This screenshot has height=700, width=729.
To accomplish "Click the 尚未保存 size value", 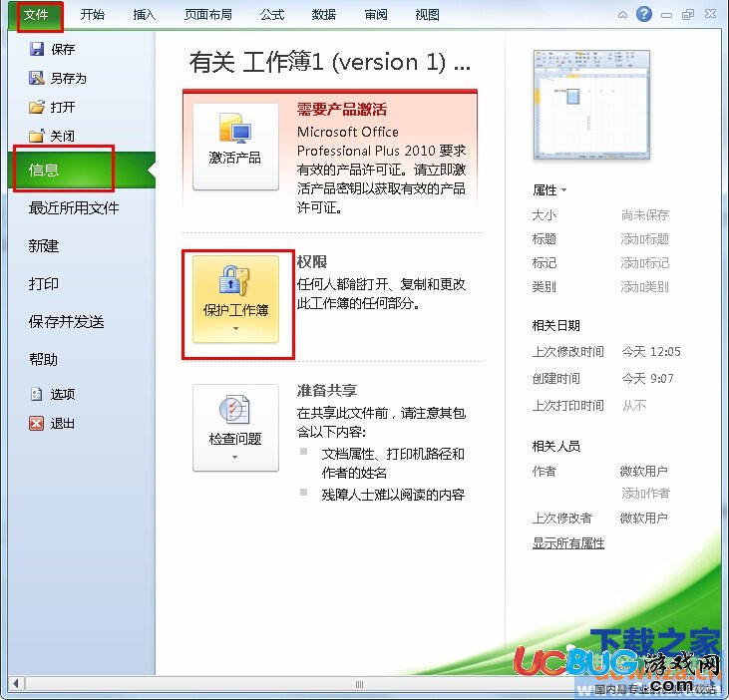I will click(645, 214).
